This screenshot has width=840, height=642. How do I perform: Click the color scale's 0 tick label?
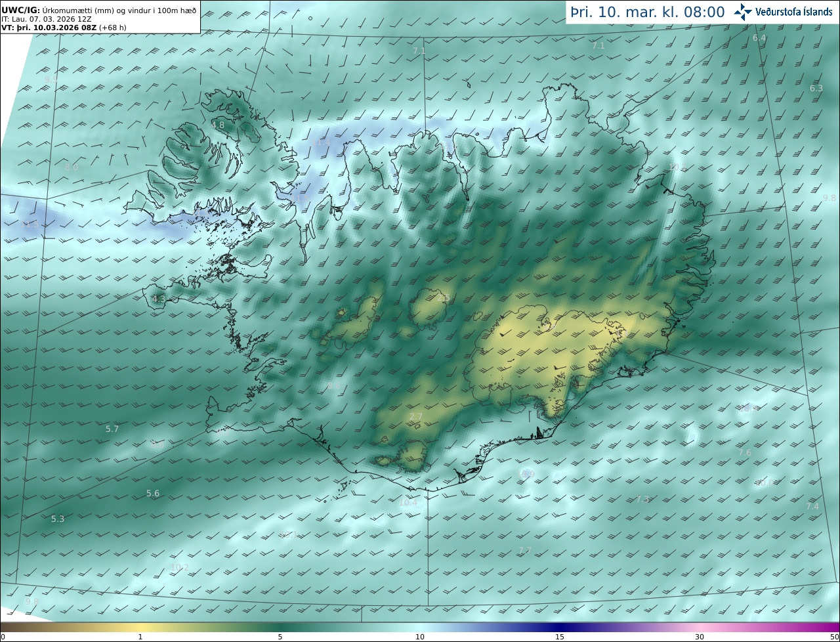[3, 637]
